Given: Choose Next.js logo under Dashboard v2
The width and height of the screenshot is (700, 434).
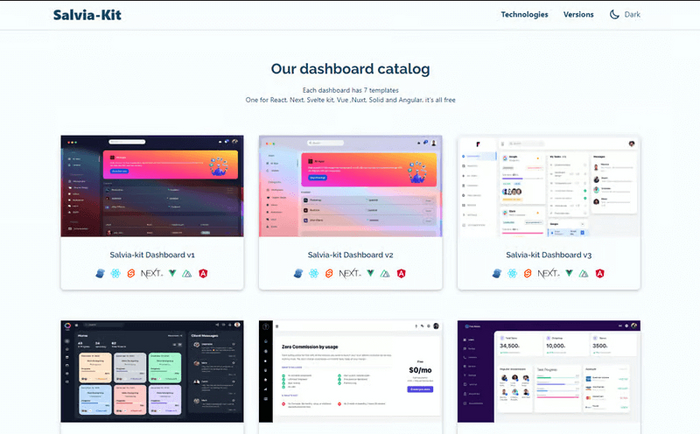Looking at the screenshot, I should pyautogui.click(x=350, y=273).
